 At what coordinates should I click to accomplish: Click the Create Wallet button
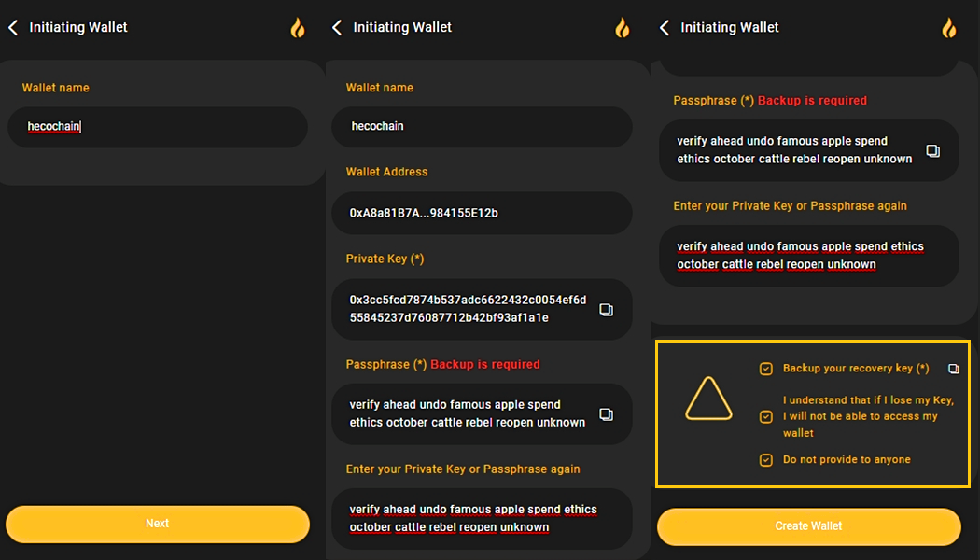pyautogui.click(x=808, y=526)
